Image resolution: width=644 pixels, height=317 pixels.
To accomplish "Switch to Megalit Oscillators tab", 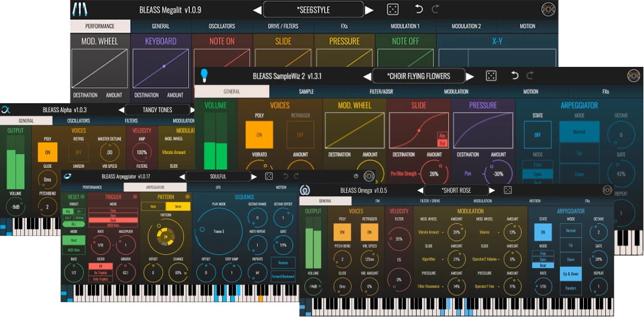I will 221,26.
